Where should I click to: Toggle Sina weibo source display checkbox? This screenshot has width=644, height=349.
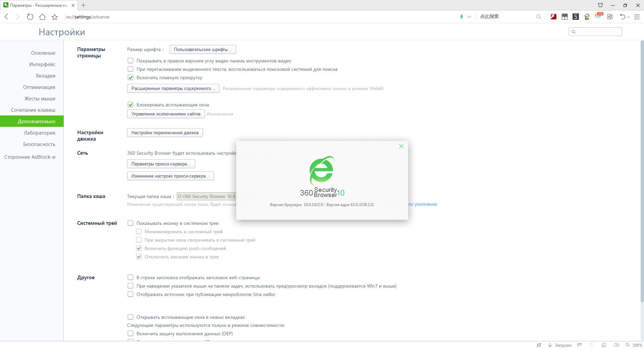coord(130,294)
